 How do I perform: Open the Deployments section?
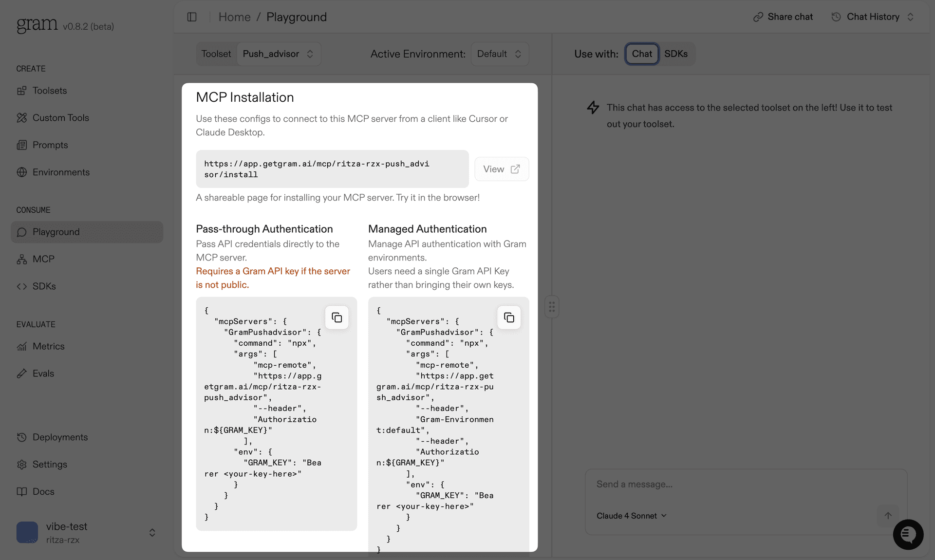coord(60,437)
